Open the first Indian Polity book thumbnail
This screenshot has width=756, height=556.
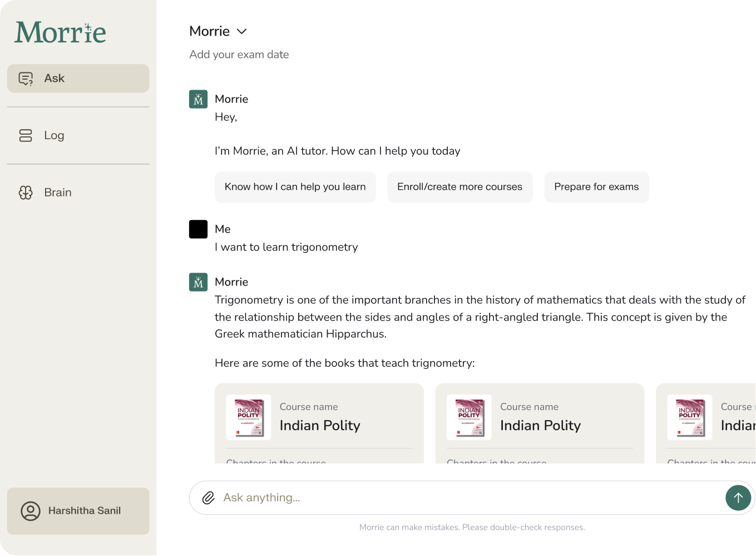click(249, 417)
